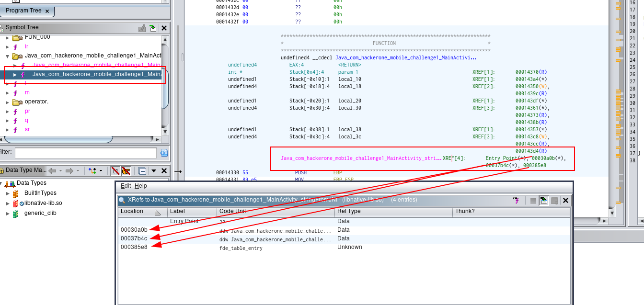The width and height of the screenshot is (644, 305).
Task: Collapse the Java_com_hackerone MainActivity folder
Action: pyautogui.click(x=7, y=56)
